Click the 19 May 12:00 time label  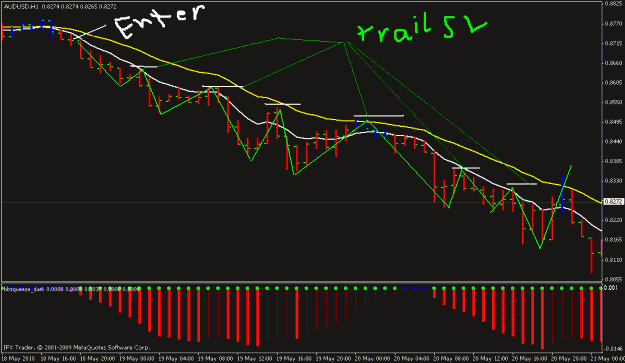(x=255, y=358)
